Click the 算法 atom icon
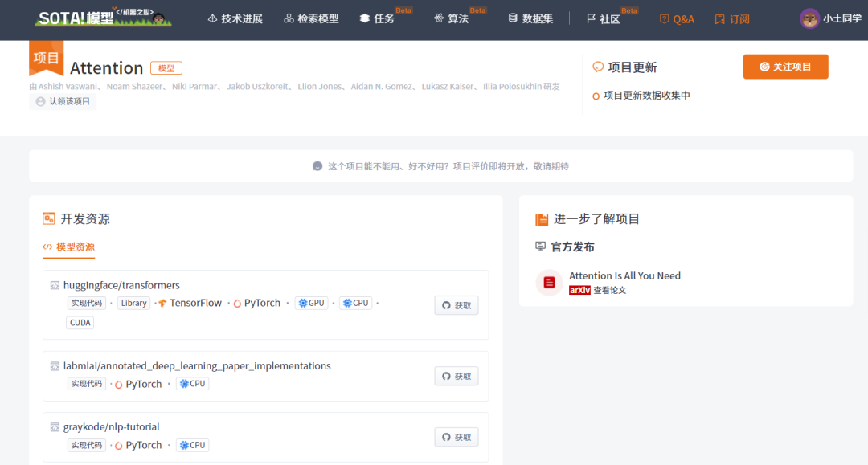868x465 pixels. 439,18
